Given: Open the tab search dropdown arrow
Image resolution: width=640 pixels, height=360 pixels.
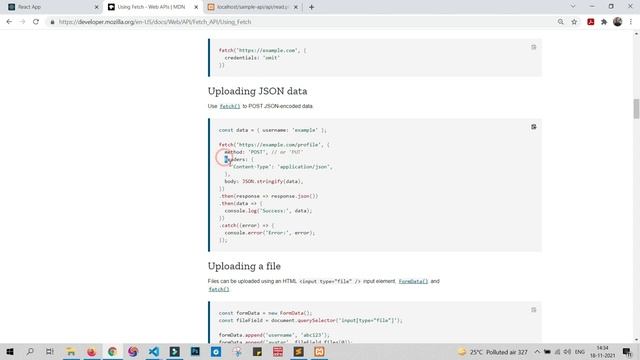Looking at the screenshot, I should 573,7.
